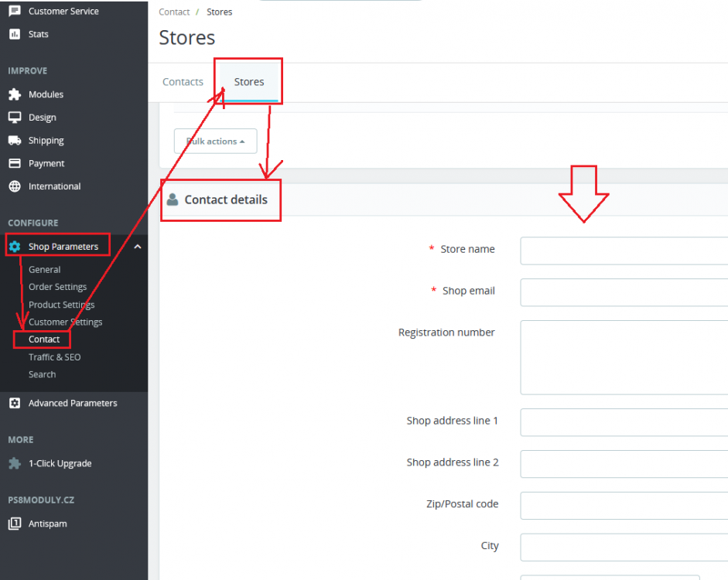This screenshot has width=728, height=580.
Task: Click the IMPROVE section heading
Action: pyautogui.click(x=27, y=71)
